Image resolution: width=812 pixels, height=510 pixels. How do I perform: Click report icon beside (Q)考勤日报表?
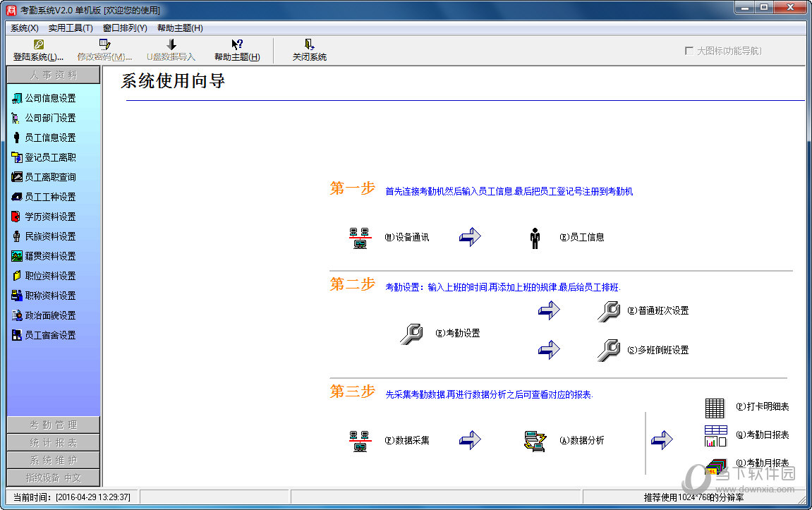(715, 436)
